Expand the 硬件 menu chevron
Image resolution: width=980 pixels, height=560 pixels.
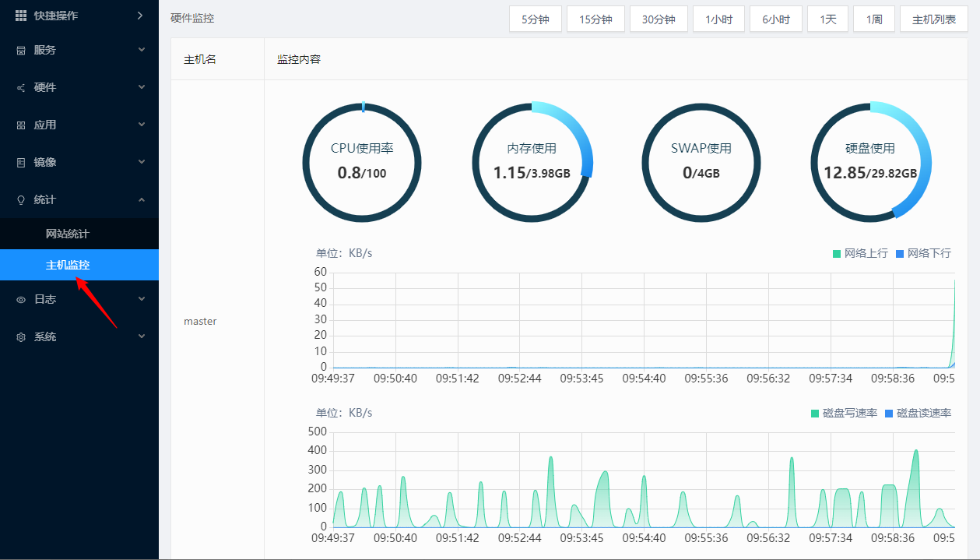pos(142,87)
